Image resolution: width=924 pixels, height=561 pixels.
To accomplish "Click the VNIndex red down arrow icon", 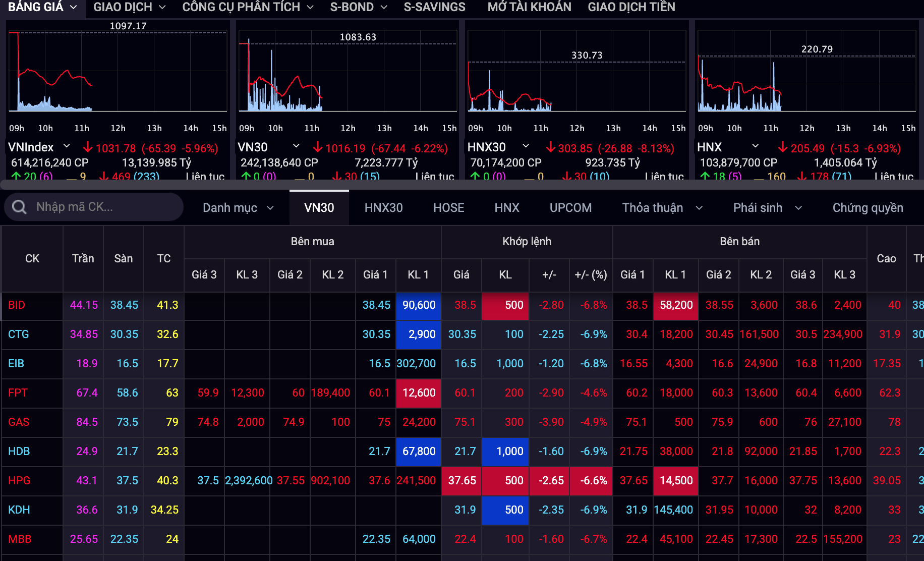I will [88, 147].
